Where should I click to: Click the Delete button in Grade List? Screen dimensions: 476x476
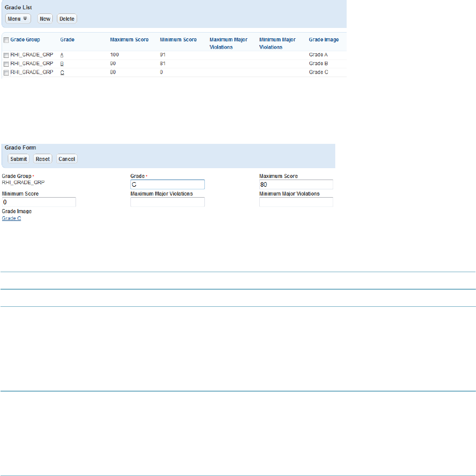click(x=67, y=19)
